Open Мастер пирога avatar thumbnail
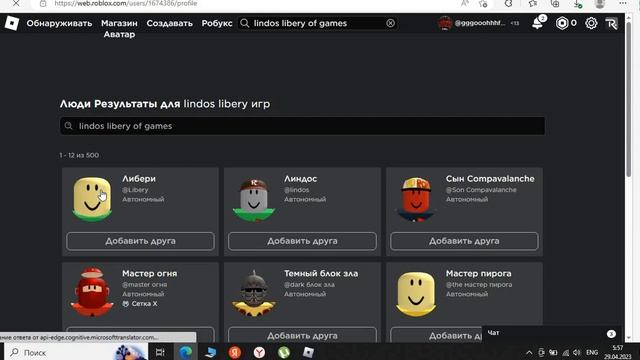The height and width of the screenshot is (360, 640). (x=416, y=294)
